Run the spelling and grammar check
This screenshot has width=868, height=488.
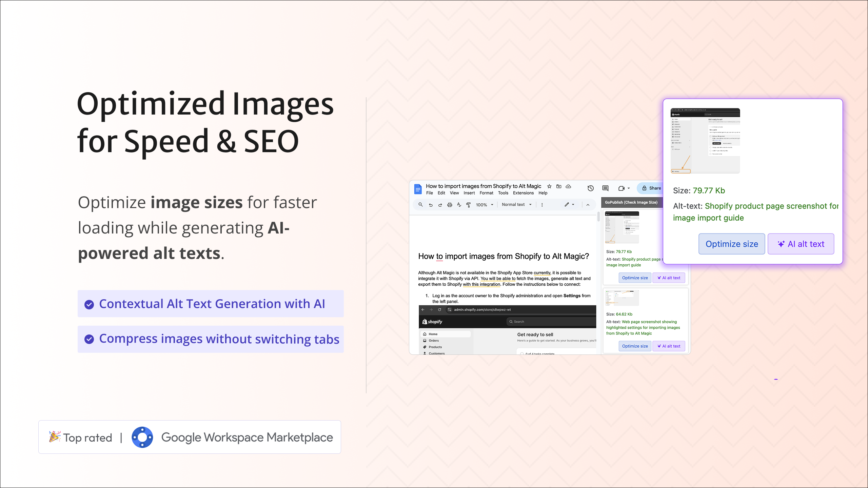click(x=459, y=204)
